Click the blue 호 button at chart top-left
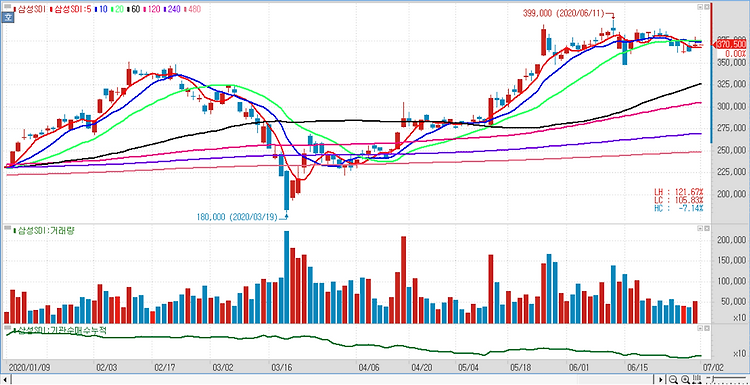Viewport: 750px width, 385px height. [x=8, y=18]
